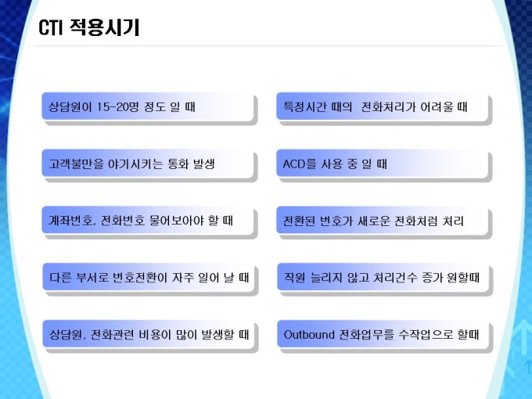Select the 'Outbound 전화업무를 수작업으로 할때' box
The image size is (532, 399).
tap(383, 334)
